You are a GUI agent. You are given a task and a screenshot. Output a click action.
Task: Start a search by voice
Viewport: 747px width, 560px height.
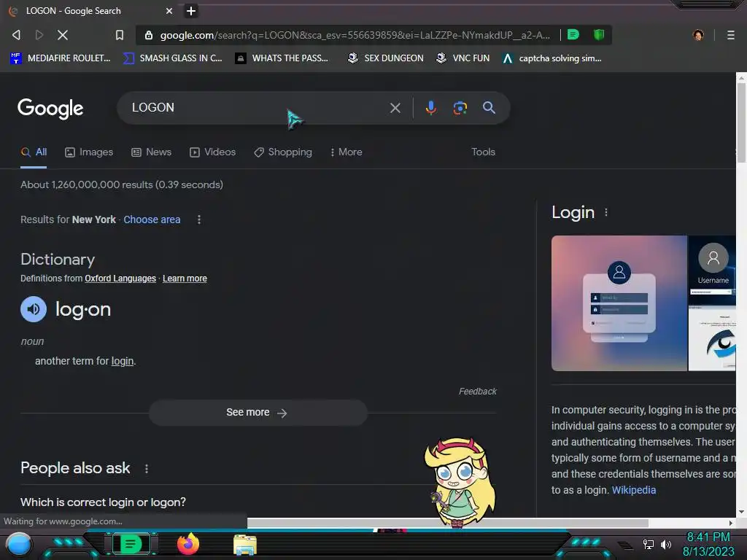tap(430, 108)
